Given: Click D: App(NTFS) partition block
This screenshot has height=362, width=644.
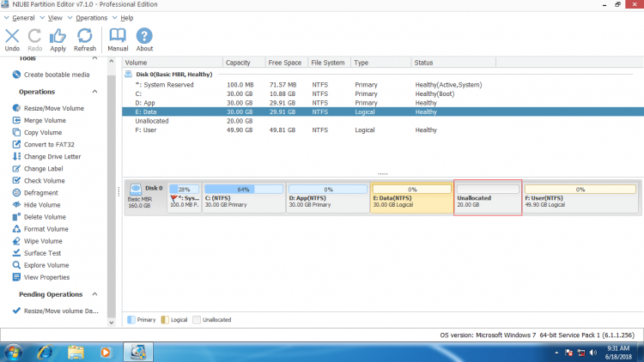Looking at the screenshot, I should pos(328,197).
